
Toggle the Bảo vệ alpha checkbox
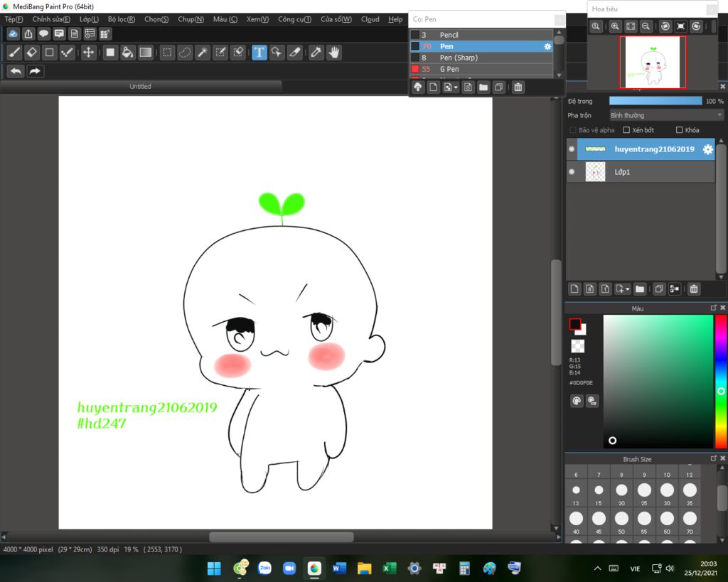point(573,130)
